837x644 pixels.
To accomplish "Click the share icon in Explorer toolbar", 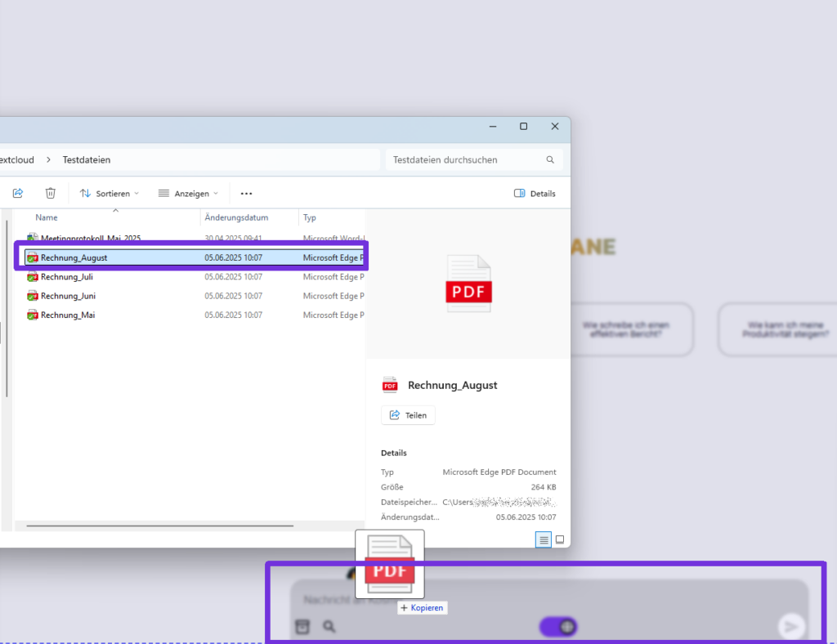I will 17,194.
